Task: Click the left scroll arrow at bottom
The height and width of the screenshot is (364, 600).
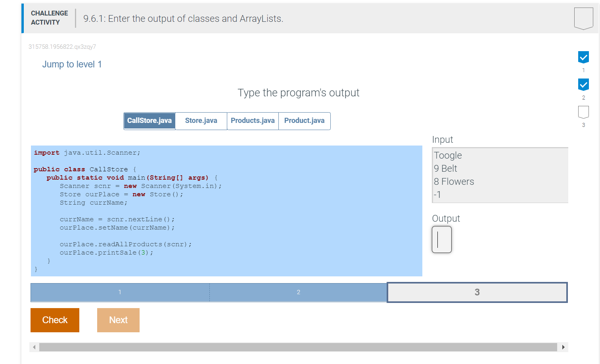Action: 34,347
